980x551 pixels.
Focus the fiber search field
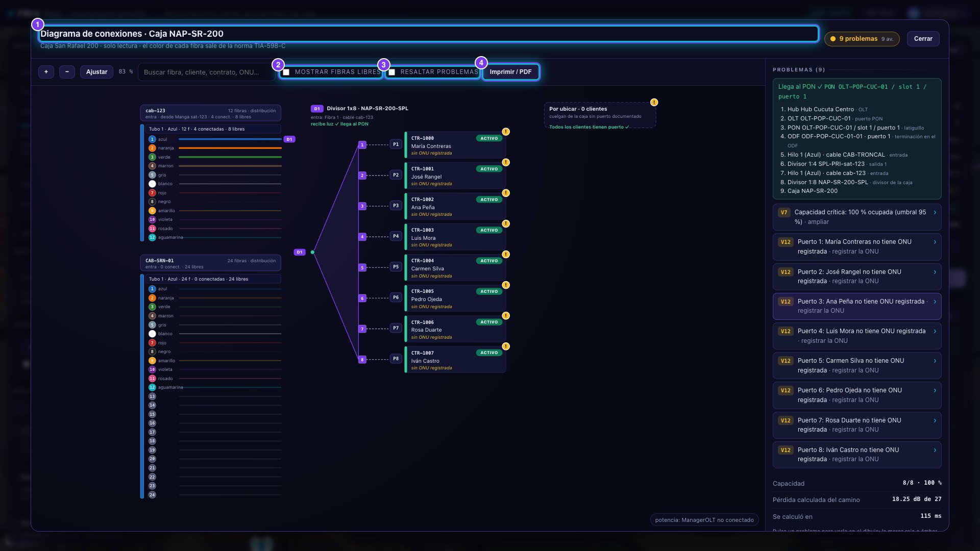click(x=206, y=72)
